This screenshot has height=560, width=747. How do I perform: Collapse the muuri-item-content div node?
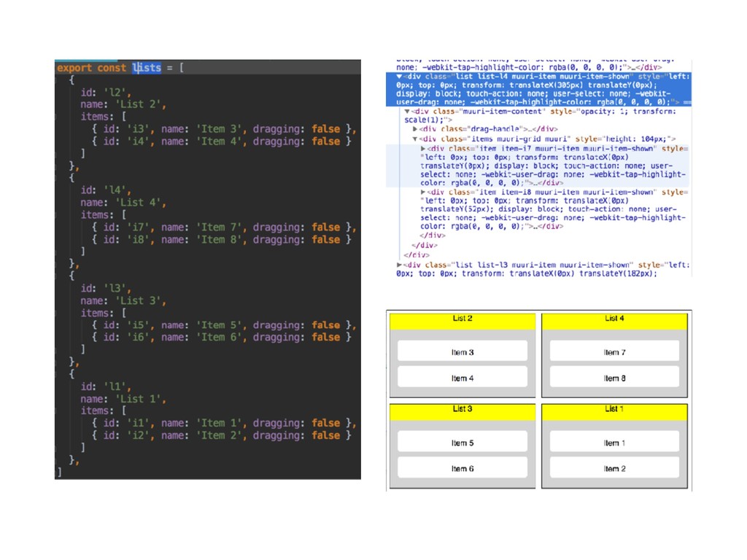pyautogui.click(x=407, y=112)
